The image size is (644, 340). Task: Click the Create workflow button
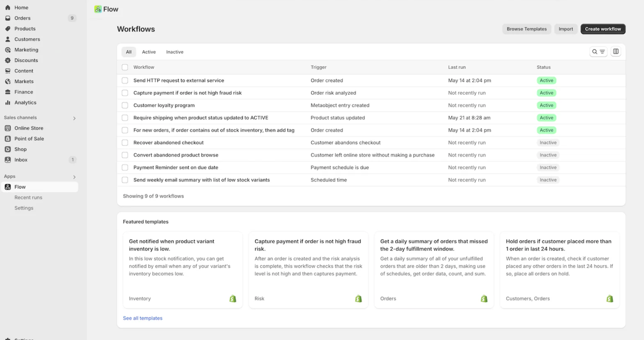point(602,29)
